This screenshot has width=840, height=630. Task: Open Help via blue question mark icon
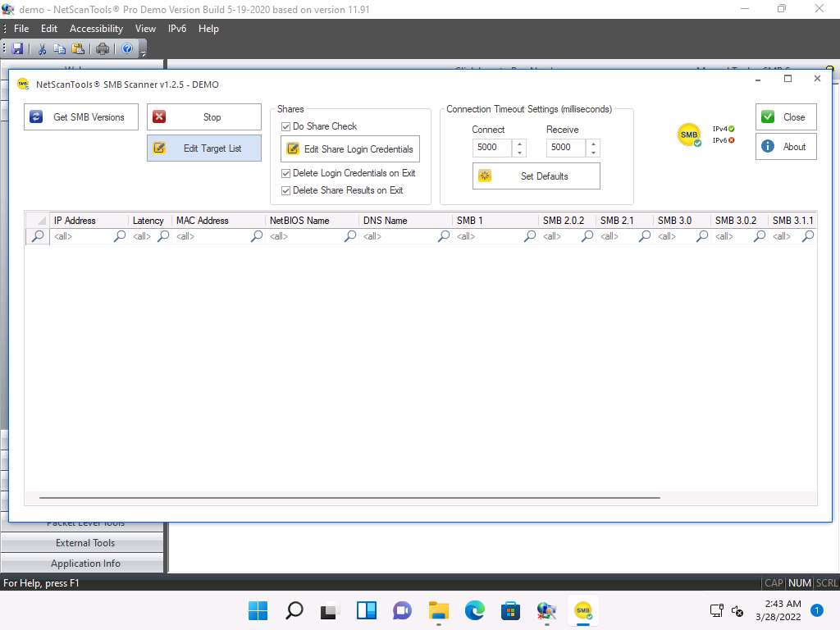point(127,48)
